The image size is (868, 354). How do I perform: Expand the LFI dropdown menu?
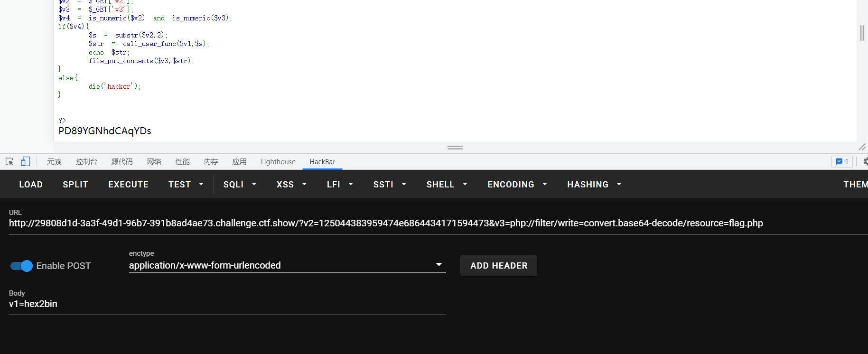coord(340,185)
